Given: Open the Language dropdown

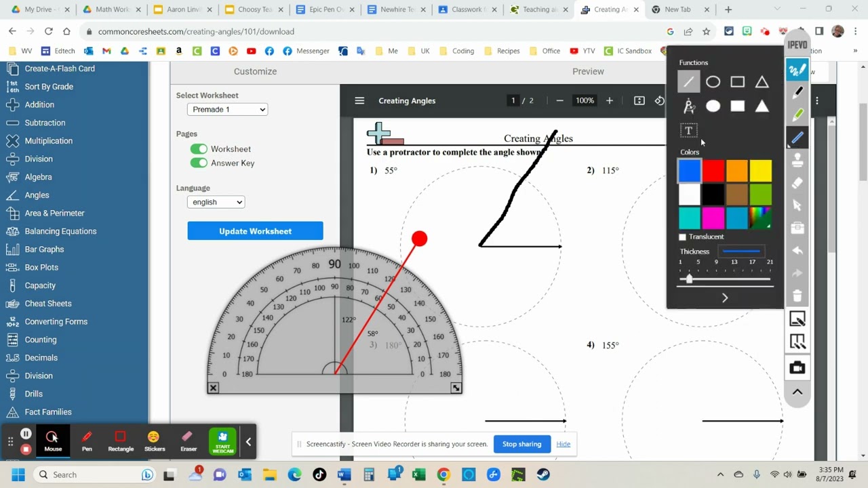Looking at the screenshot, I should tap(216, 202).
